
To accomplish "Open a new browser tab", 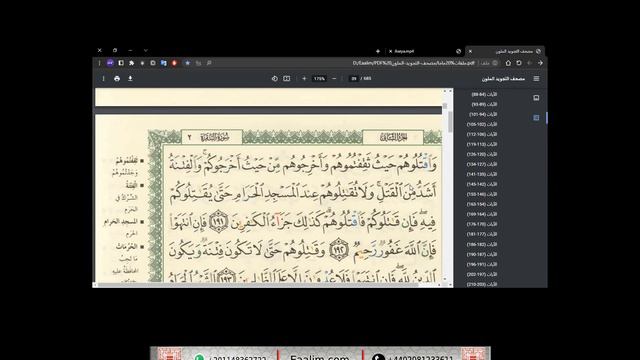I will pos(378,51).
